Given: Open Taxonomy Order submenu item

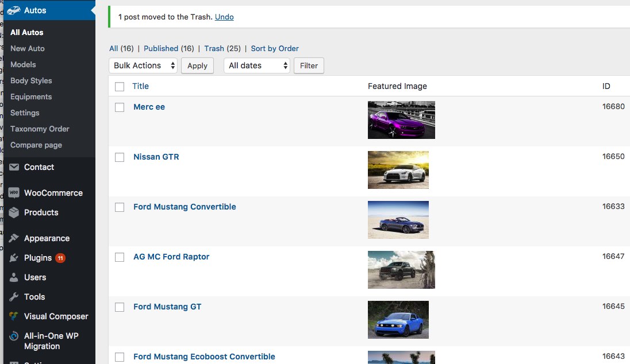Looking at the screenshot, I should [x=40, y=129].
